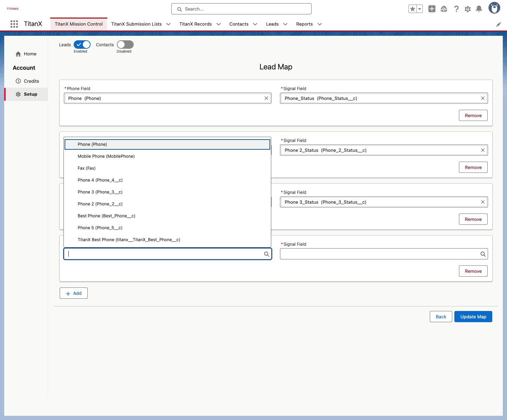Focus the global Search box
This screenshot has width=507, height=420.
tap(241, 9)
